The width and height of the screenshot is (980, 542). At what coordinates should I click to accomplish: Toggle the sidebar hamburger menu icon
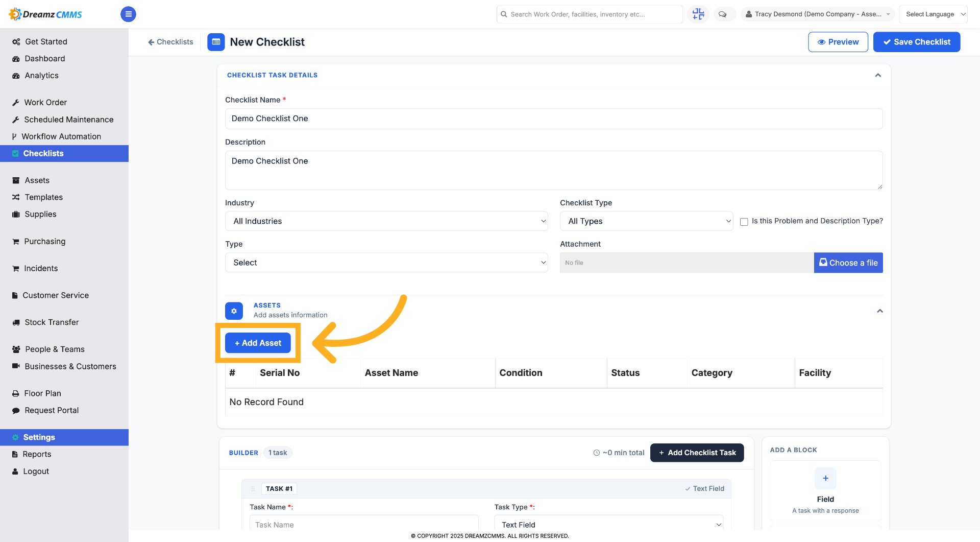pyautogui.click(x=128, y=14)
